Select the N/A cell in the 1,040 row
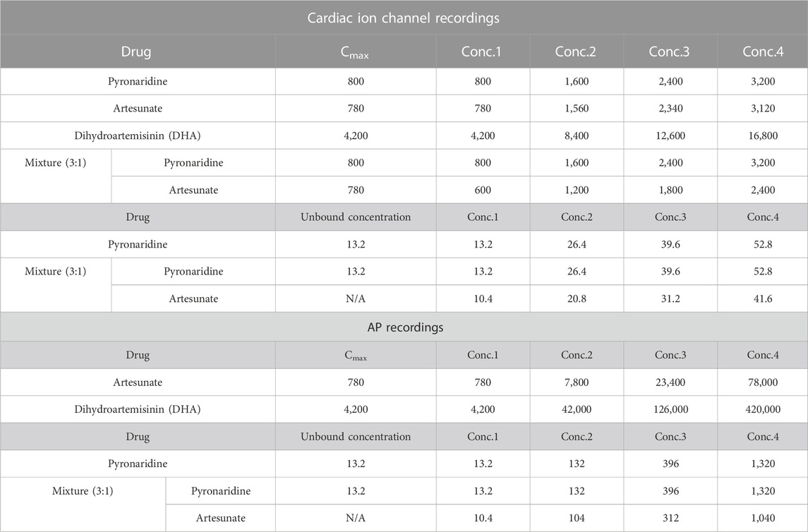 coord(356,518)
